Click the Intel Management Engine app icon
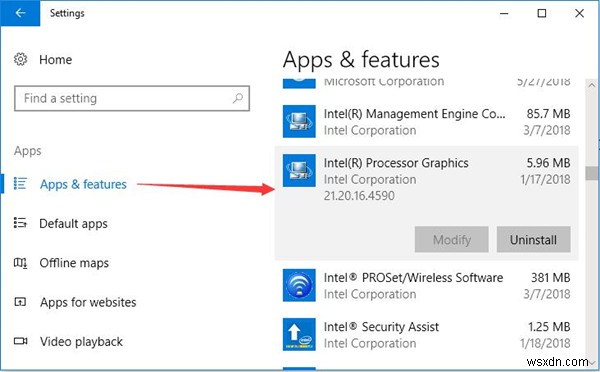The width and height of the screenshot is (600, 372). tap(299, 121)
